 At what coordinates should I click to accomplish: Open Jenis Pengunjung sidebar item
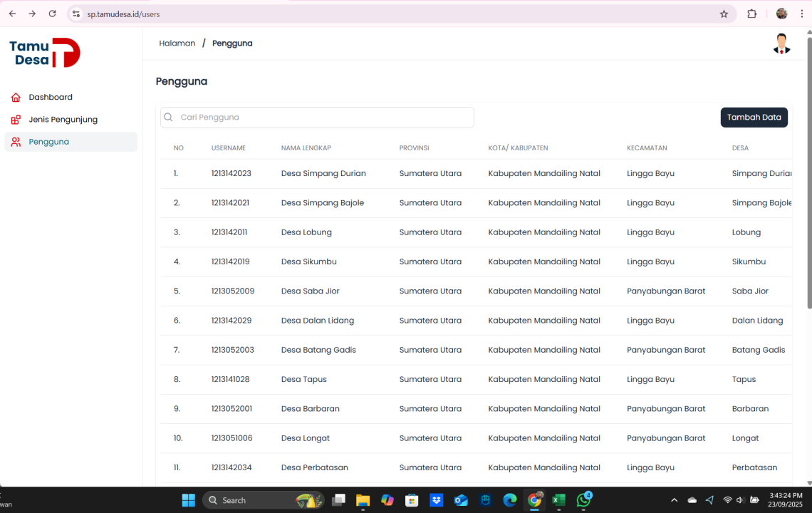(x=63, y=120)
